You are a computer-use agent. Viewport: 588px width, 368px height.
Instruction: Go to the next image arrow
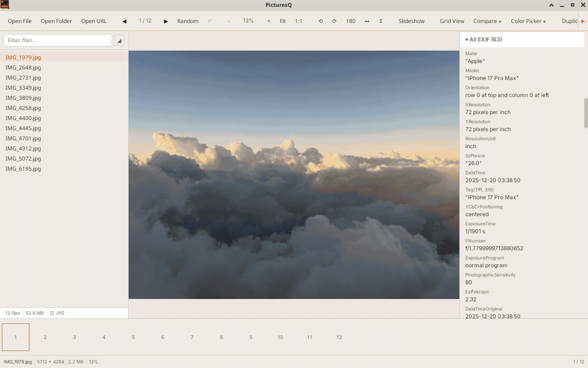(166, 21)
